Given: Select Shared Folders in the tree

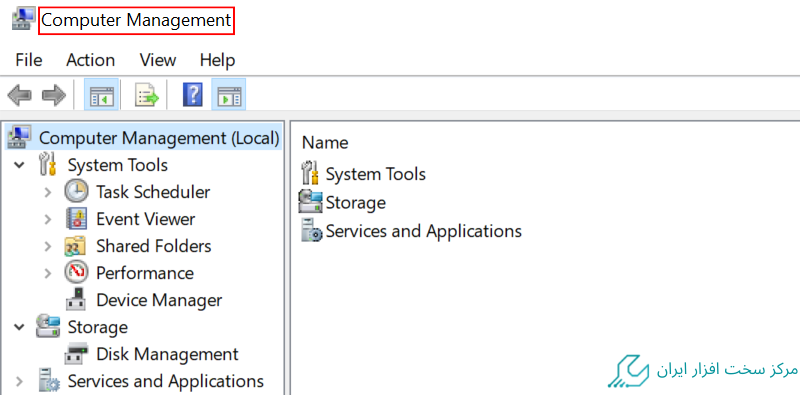Looking at the screenshot, I should (154, 246).
